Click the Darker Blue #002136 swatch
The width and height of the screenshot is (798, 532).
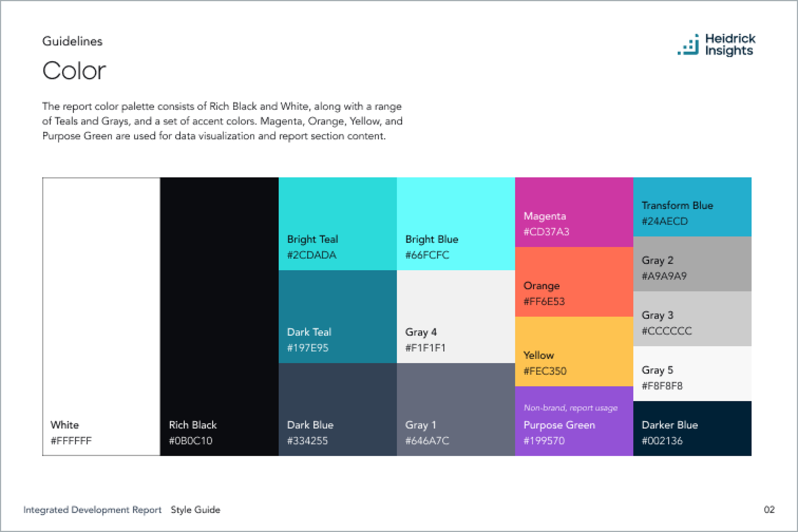click(x=692, y=428)
